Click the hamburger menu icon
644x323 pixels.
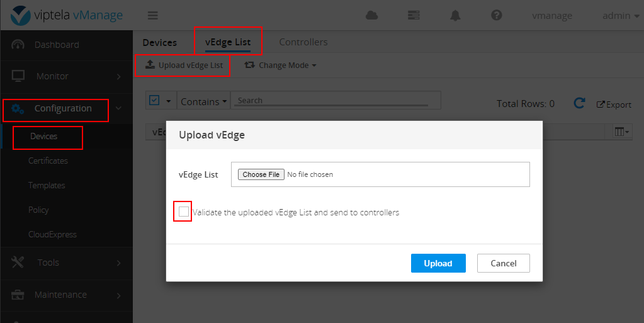(x=153, y=16)
